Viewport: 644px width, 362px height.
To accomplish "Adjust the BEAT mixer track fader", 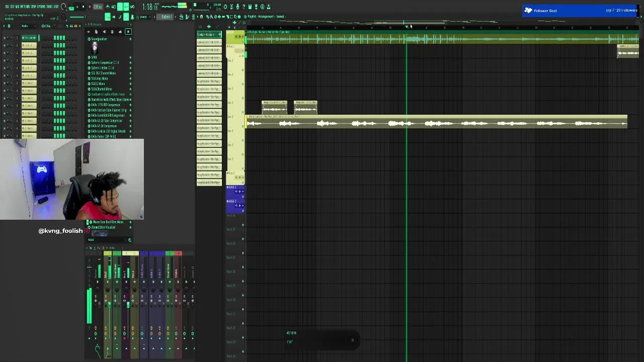I will click(109, 305).
